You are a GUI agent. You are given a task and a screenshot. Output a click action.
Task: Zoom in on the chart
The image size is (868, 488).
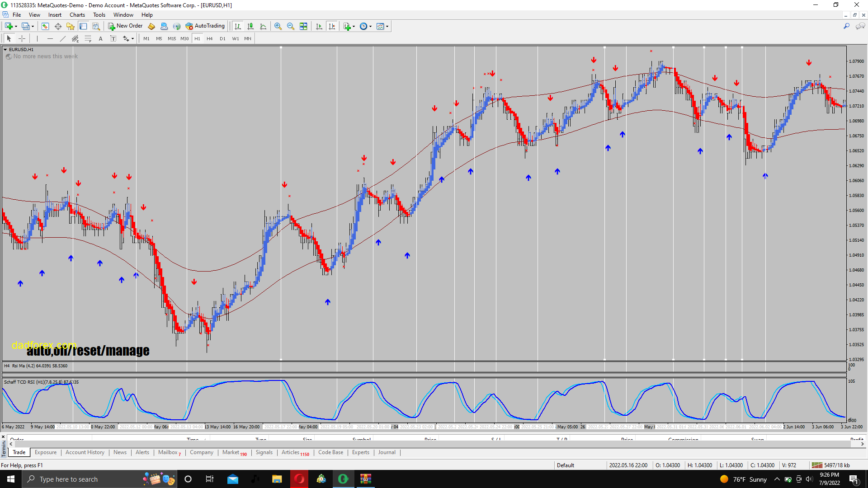278,26
